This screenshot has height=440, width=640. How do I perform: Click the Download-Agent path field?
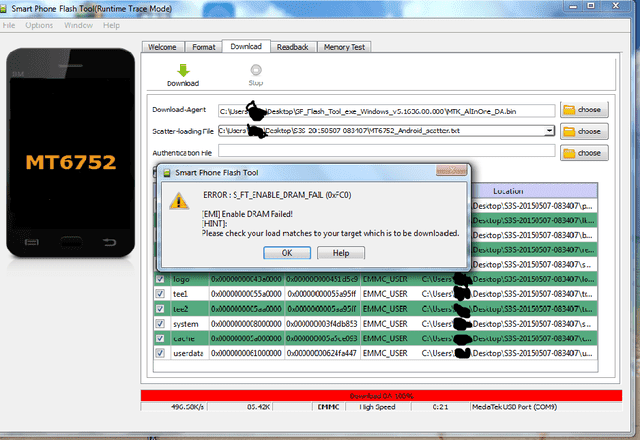[x=387, y=111]
